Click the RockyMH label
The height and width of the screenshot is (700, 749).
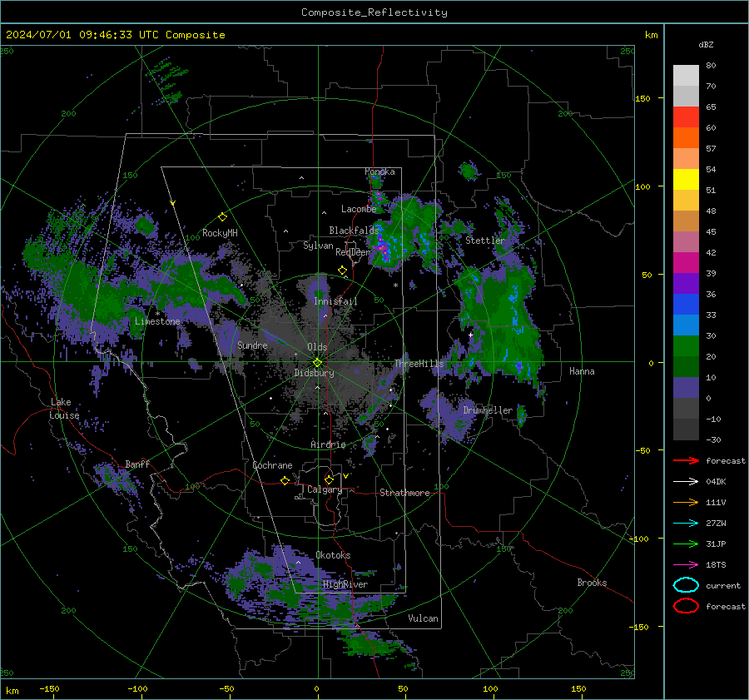click(x=220, y=233)
